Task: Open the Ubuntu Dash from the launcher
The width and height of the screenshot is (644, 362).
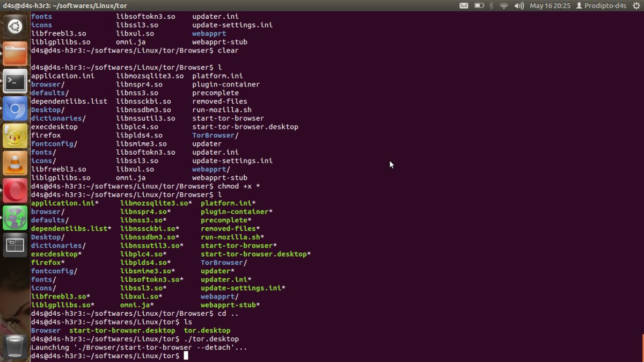Action: click(15, 26)
